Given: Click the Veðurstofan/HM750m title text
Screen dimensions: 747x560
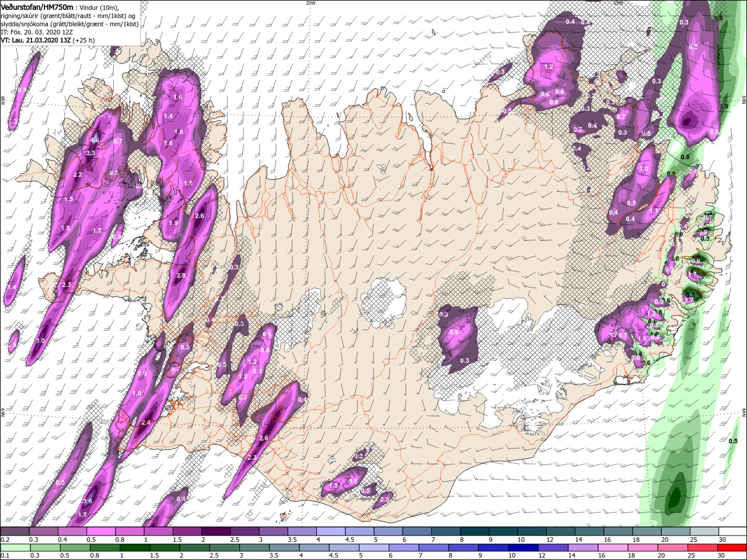Looking at the screenshot, I should coord(37,6).
